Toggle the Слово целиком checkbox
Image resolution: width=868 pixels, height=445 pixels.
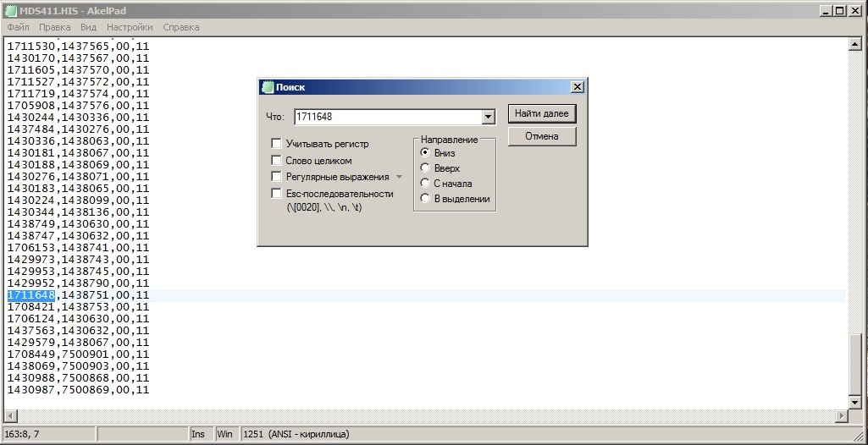tap(276, 160)
